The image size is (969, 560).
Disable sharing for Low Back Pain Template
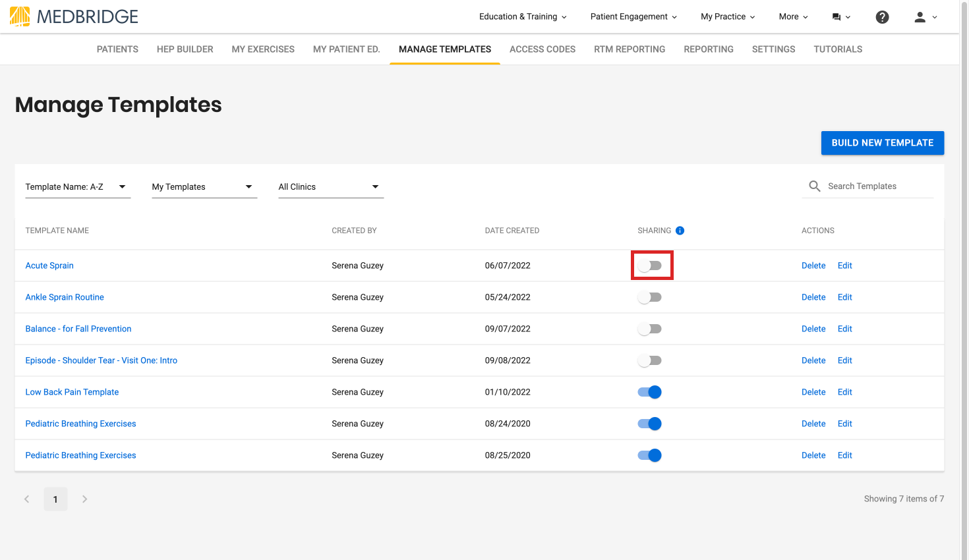pyautogui.click(x=650, y=392)
